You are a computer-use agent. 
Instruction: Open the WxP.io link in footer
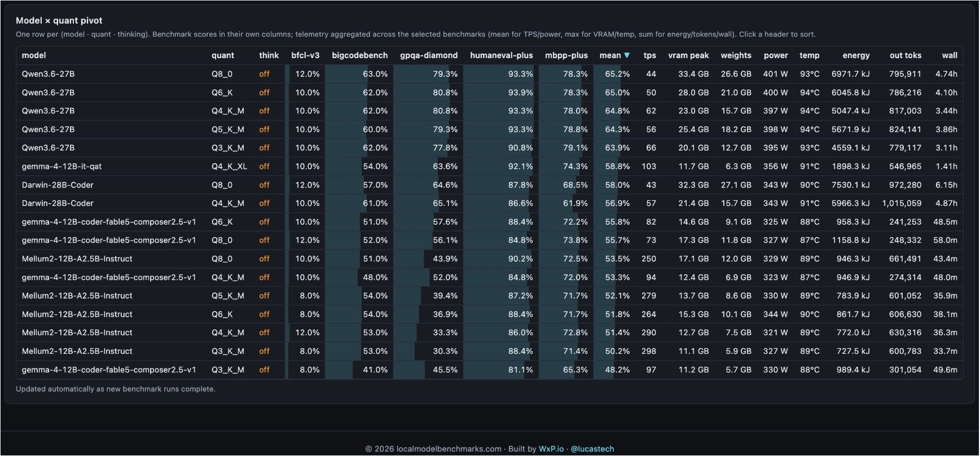pos(551,449)
